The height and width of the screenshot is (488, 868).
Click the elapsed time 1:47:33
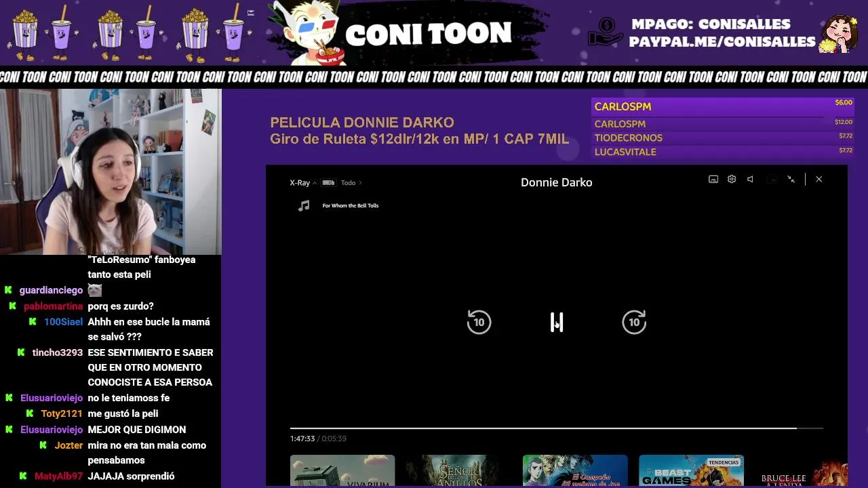pos(302,439)
